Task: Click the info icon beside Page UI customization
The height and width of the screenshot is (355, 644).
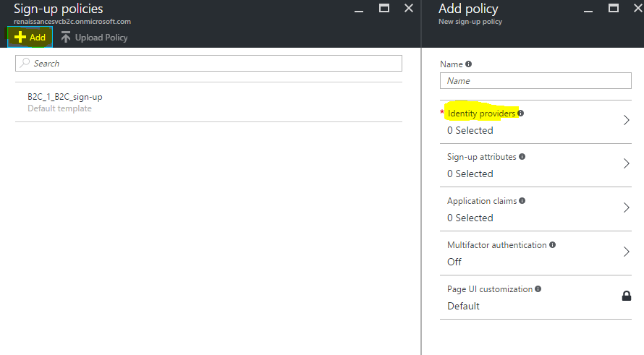Action: pos(538,289)
